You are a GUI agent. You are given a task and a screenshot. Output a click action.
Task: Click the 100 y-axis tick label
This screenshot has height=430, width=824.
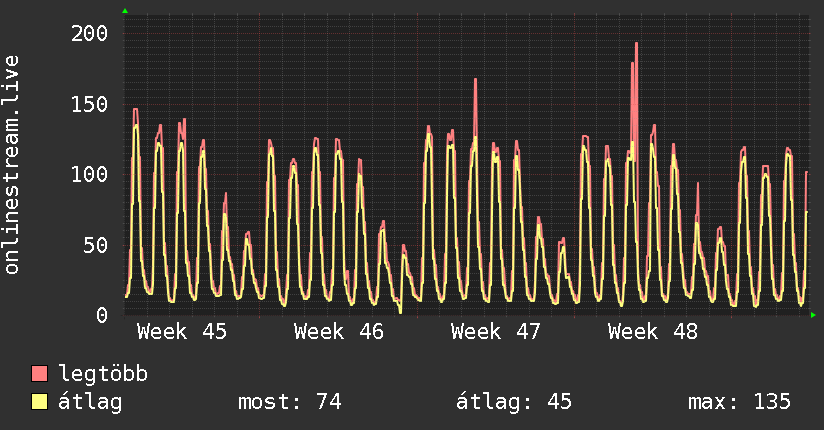(x=89, y=175)
